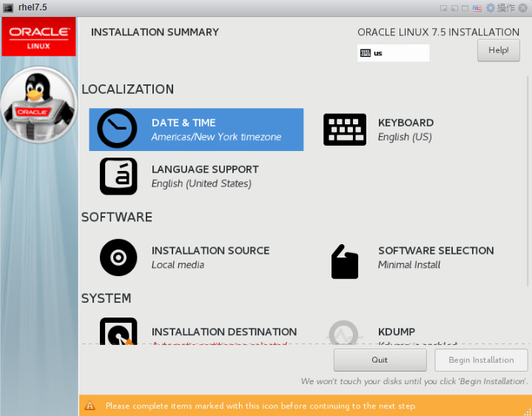The image size is (532, 416).
Task: Open the Installation Destination disk icon
Action: pyautogui.click(x=118, y=331)
